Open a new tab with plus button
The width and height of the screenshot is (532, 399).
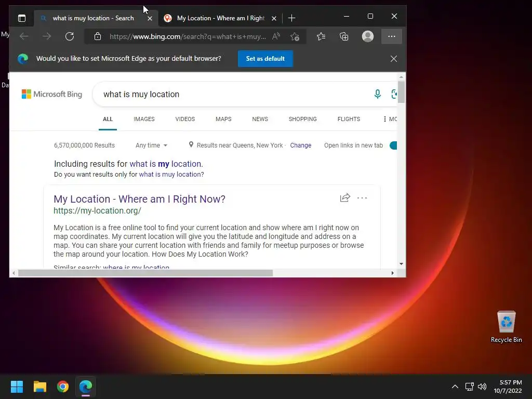tap(291, 18)
